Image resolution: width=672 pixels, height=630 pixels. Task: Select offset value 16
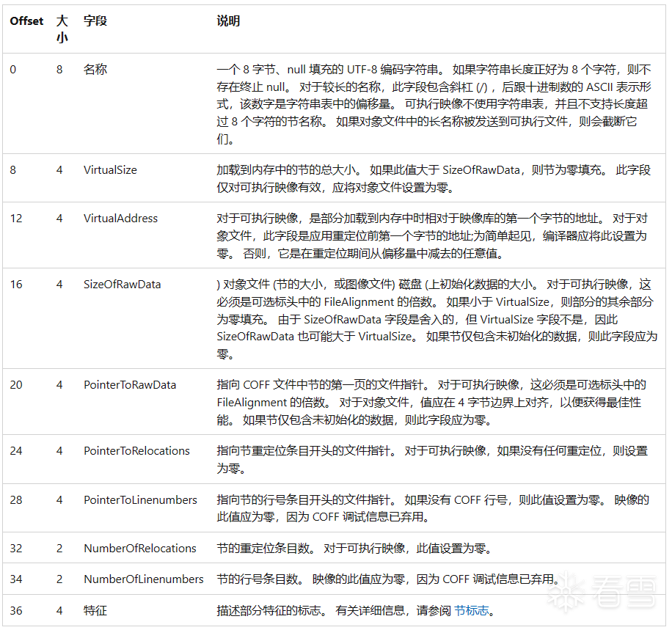(16, 285)
